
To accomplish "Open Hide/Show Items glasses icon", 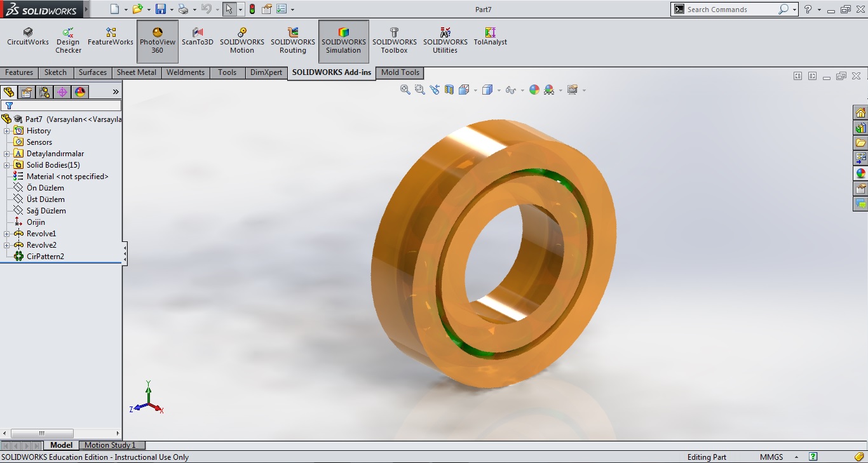I will tap(510, 90).
